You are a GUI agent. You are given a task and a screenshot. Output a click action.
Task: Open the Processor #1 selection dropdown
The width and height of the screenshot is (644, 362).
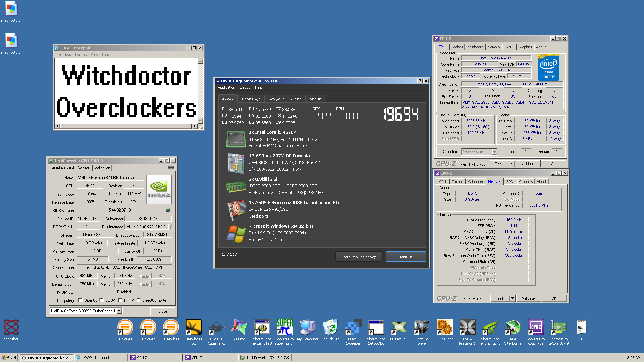click(494, 152)
